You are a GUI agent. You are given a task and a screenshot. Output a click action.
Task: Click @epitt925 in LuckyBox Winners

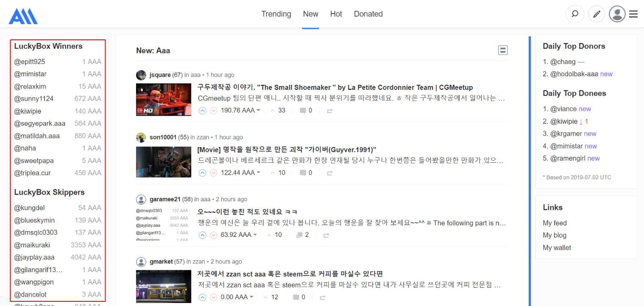point(30,62)
